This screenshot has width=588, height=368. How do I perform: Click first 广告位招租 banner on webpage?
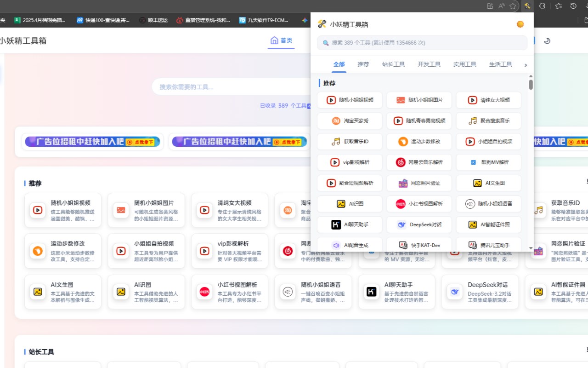click(x=92, y=142)
